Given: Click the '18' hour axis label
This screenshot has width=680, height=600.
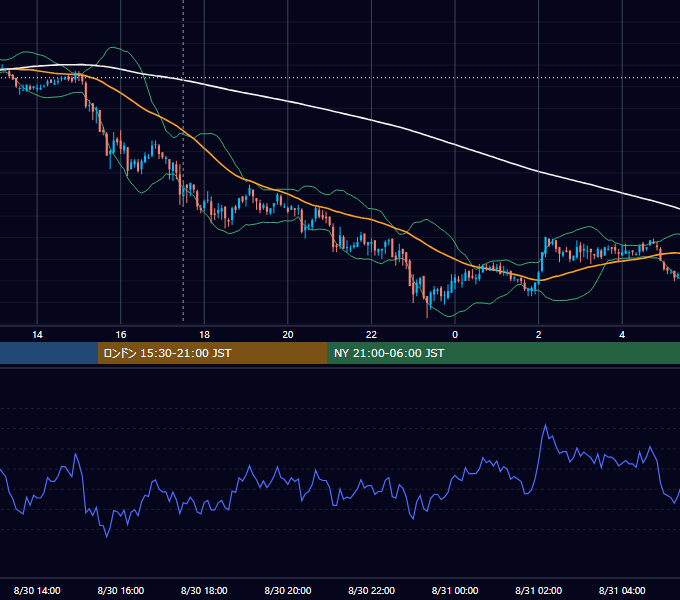Looking at the screenshot, I should point(204,335).
